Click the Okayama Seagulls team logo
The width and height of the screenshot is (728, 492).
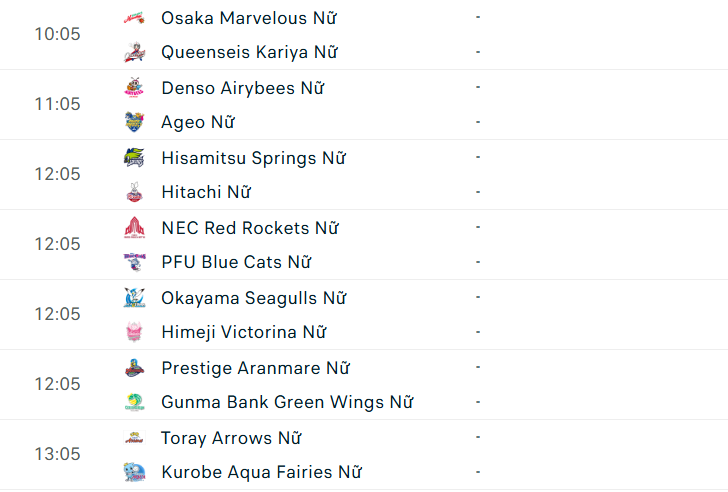tap(134, 298)
